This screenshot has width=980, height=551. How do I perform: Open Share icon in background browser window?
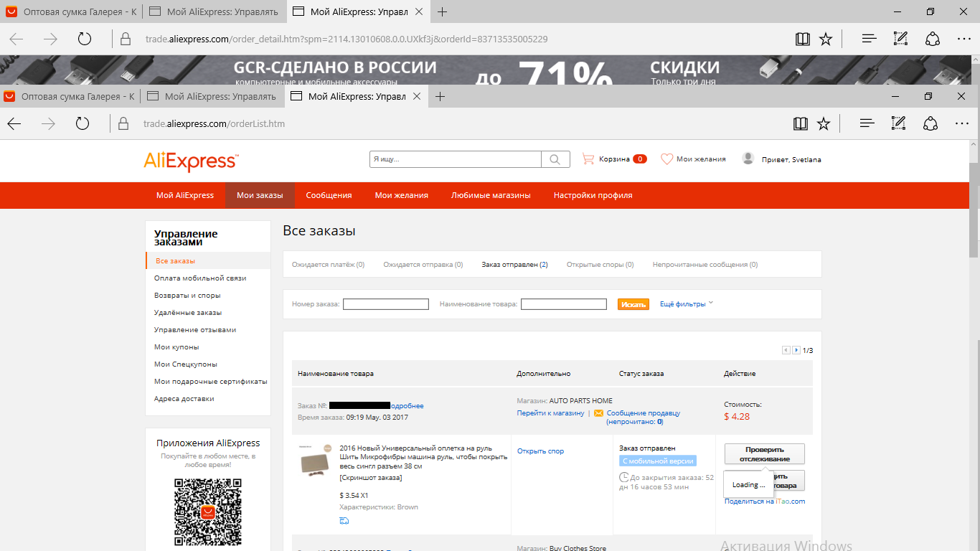pyautogui.click(x=933, y=39)
